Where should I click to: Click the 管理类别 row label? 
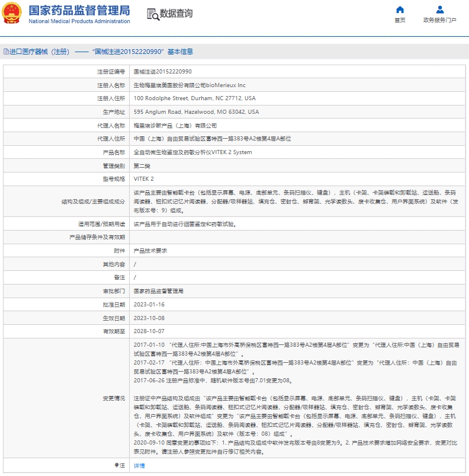tap(114, 166)
